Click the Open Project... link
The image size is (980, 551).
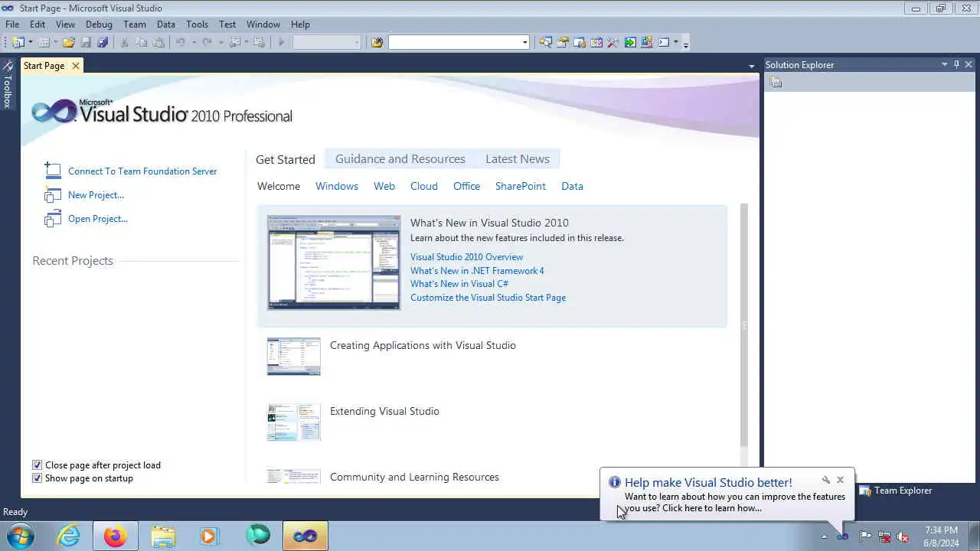[98, 219]
